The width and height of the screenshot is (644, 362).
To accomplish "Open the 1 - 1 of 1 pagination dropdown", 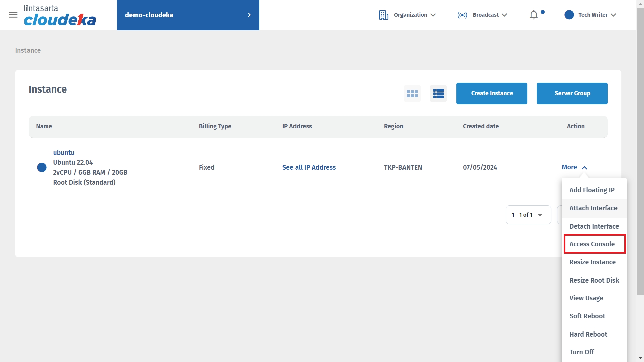I will click(528, 215).
